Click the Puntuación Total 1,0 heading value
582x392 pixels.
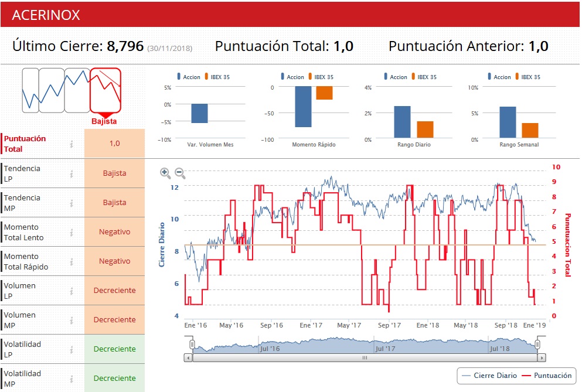pos(343,46)
